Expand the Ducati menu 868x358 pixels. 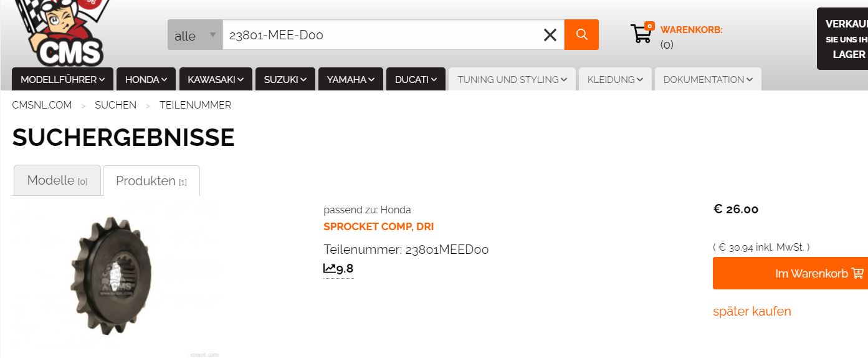click(x=416, y=79)
